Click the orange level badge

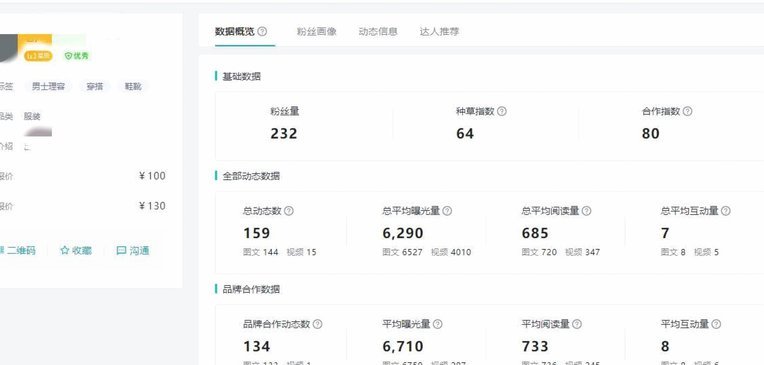[38, 56]
